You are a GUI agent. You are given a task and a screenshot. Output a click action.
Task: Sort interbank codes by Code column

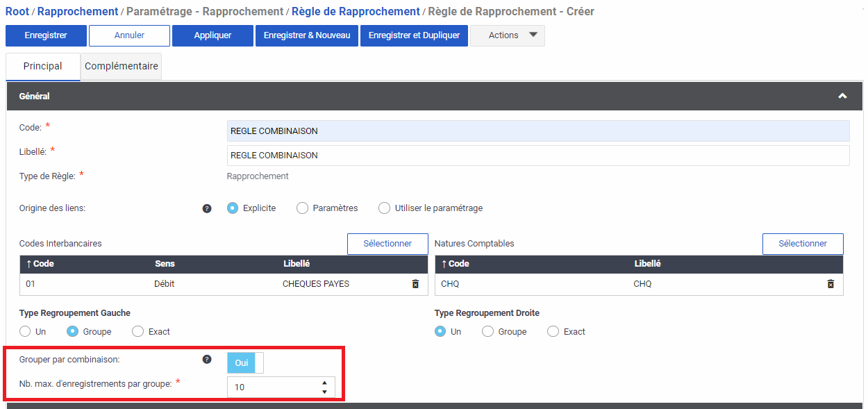pyautogui.click(x=40, y=264)
